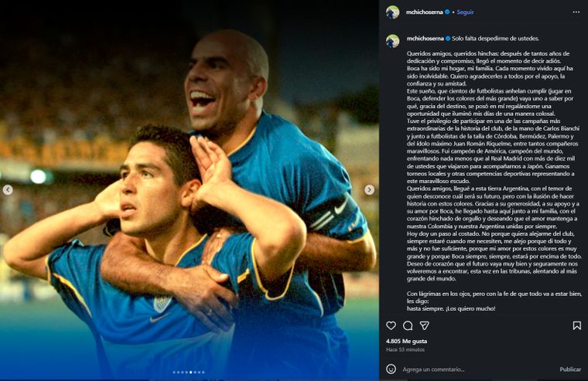View the 4.805 Me gusta likes list
The width and height of the screenshot is (588, 381).
(406, 342)
